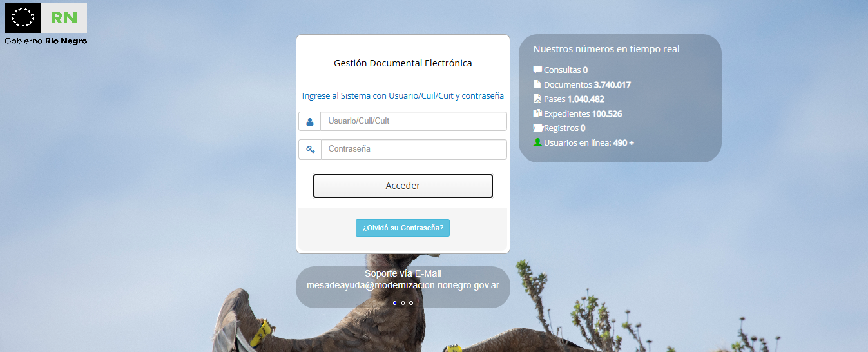Open the ¿Olvidó su Contraseña? recovery button
Screen dimensions: 868x352
pyautogui.click(x=403, y=228)
